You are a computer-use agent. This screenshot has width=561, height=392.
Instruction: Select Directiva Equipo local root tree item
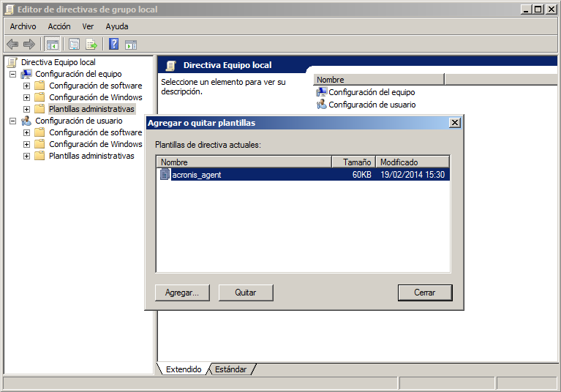coord(58,62)
